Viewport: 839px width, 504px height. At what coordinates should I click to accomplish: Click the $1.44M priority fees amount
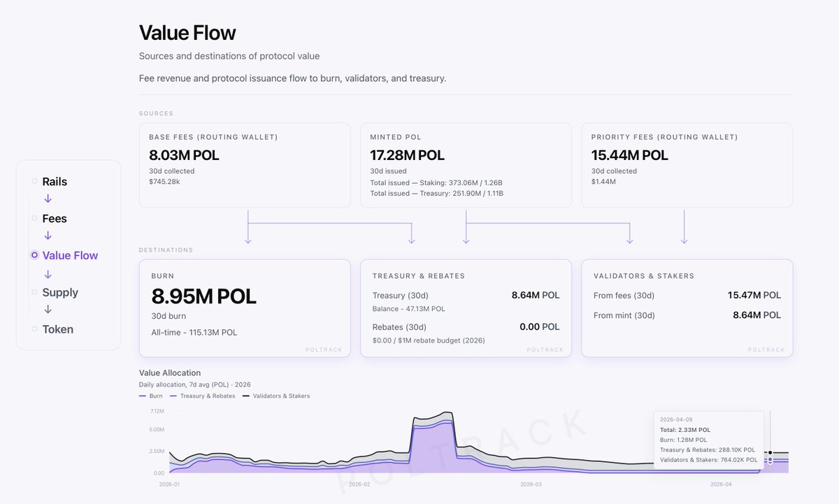(x=603, y=182)
